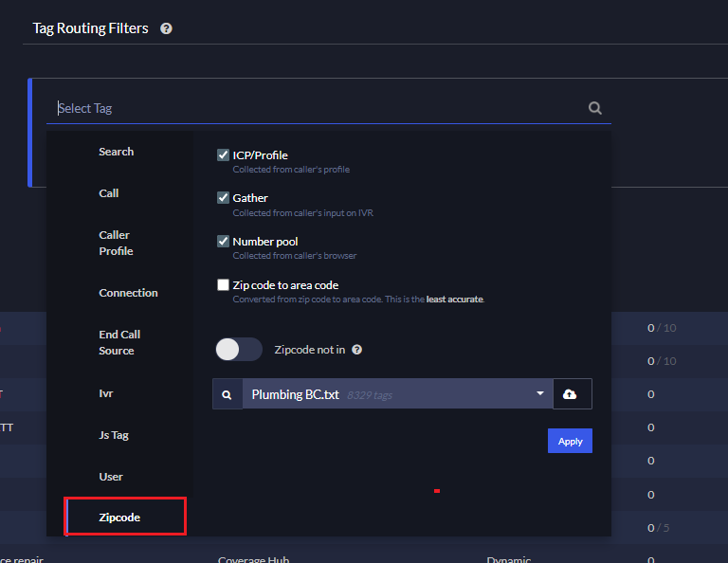
Task: Click the Tag Routing Filters heading
Action: tap(91, 28)
